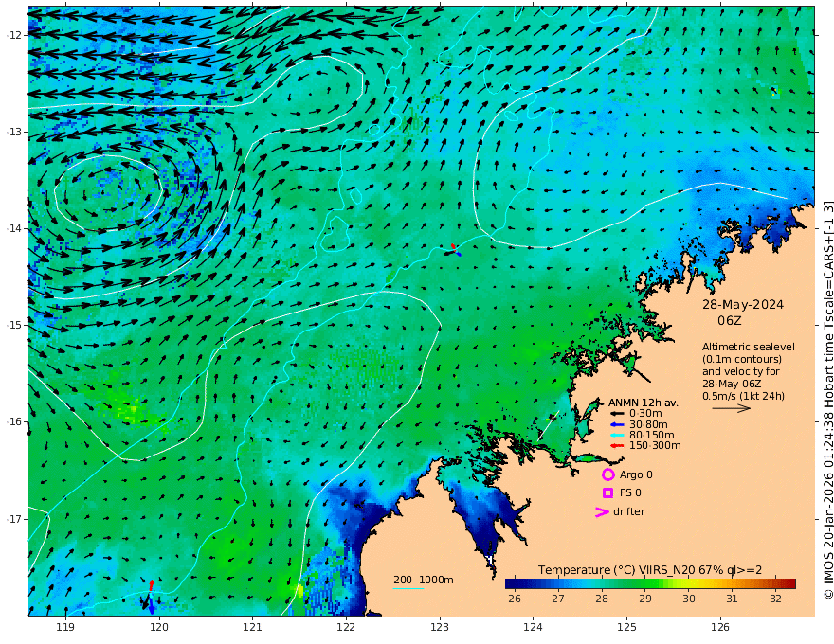Screen dimensions: 834x644
Task: Click the longitude axis label 119
Action: [65, 627]
